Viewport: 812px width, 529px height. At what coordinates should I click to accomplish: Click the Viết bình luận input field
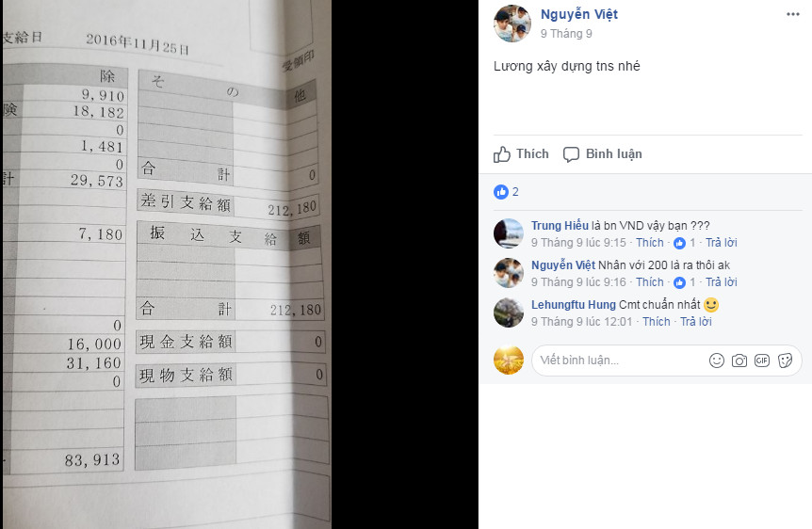pyautogui.click(x=619, y=361)
